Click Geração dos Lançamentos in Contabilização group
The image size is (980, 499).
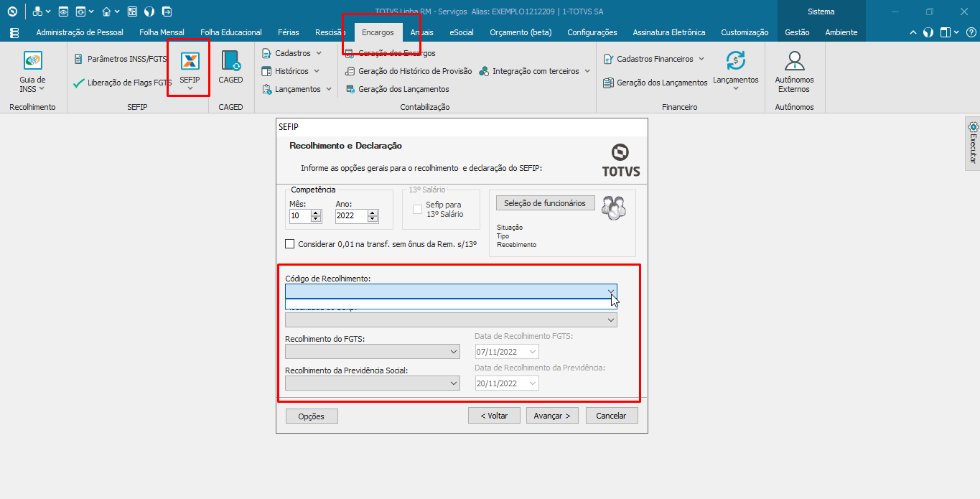397,89
